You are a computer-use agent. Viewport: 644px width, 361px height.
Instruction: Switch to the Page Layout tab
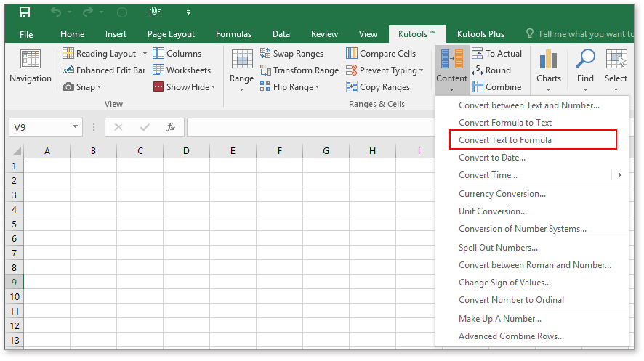click(x=171, y=34)
